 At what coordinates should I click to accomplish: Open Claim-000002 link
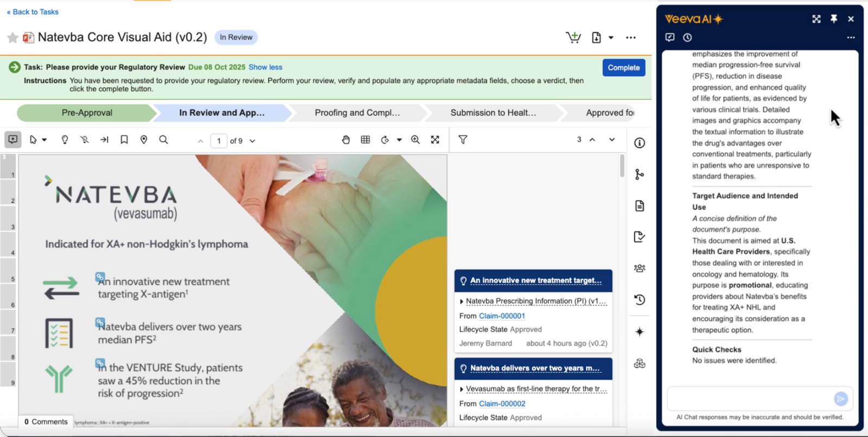pyautogui.click(x=502, y=404)
